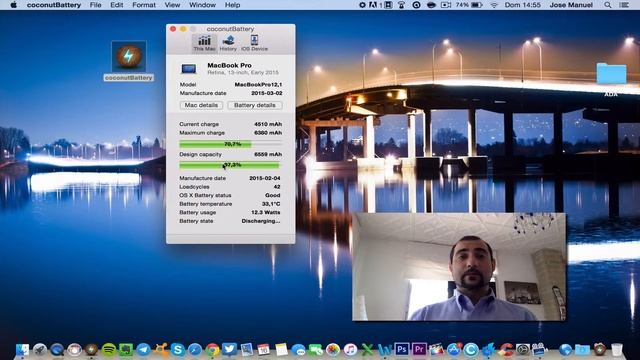Screen dimensions: 640x360
Task: Open the Apple menu
Action: pos(13,5)
